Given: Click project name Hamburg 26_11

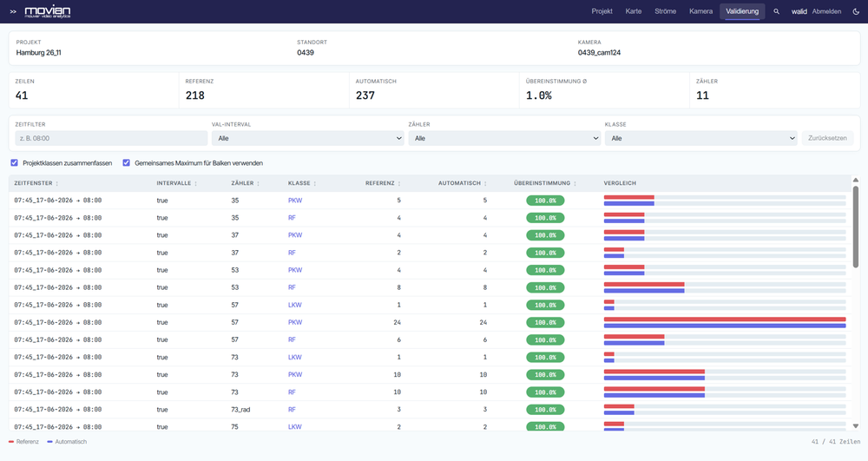Looking at the screenshot, I should tap(39, 53).
